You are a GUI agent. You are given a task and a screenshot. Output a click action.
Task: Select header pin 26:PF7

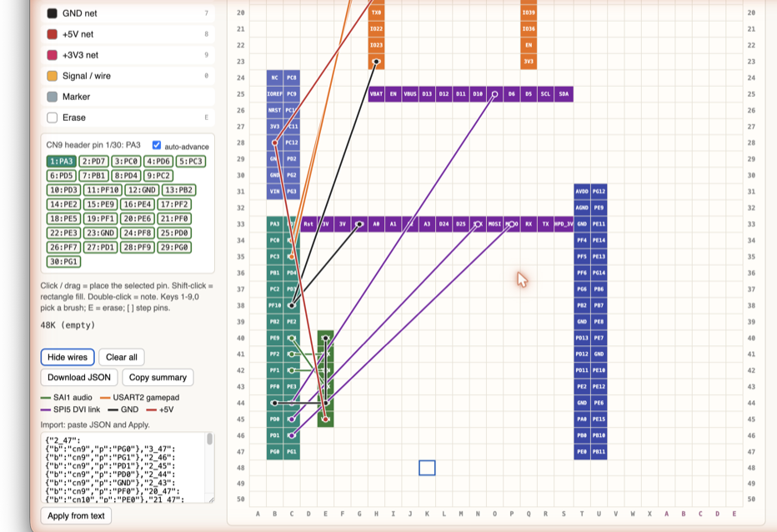[x=63, y=248]
